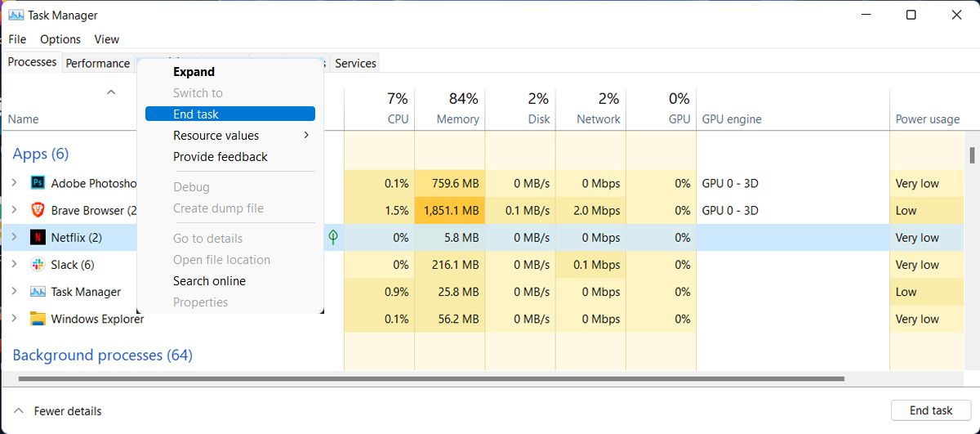980x434 pixels.
Task: Click the Netflix app icon
Action: (x=38, y=238)
